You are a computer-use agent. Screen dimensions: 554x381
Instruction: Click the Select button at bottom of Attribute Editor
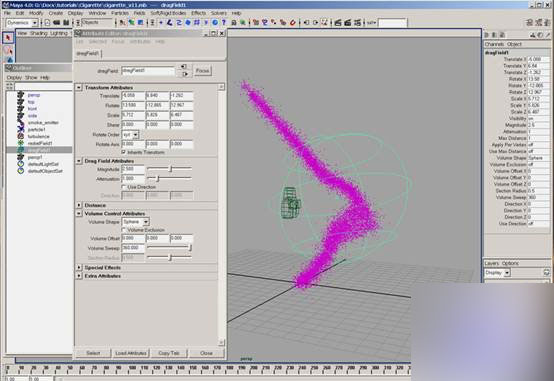[x=93, y=353]
